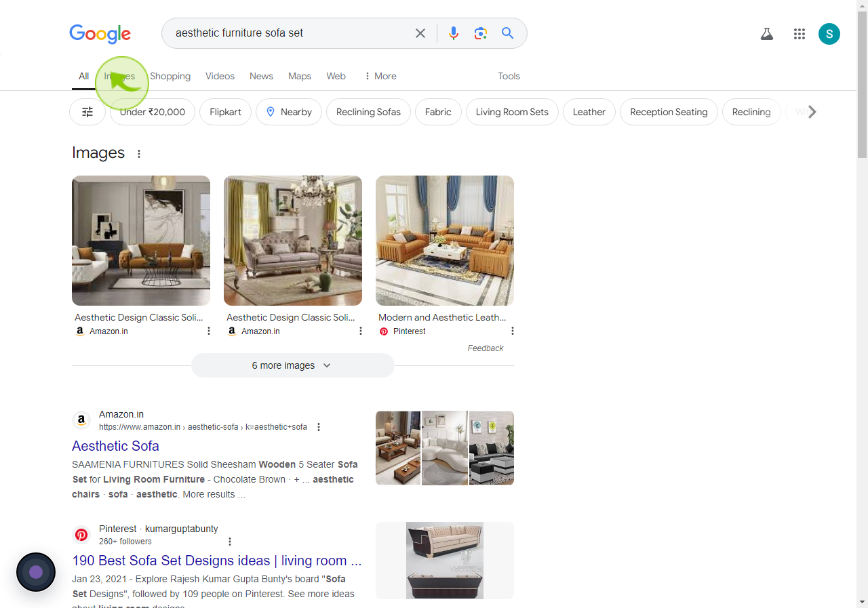Image resolution: width=868 pixels, height=608 pixels.
Task: Open options for Pinterest search result
Action: 230,542
